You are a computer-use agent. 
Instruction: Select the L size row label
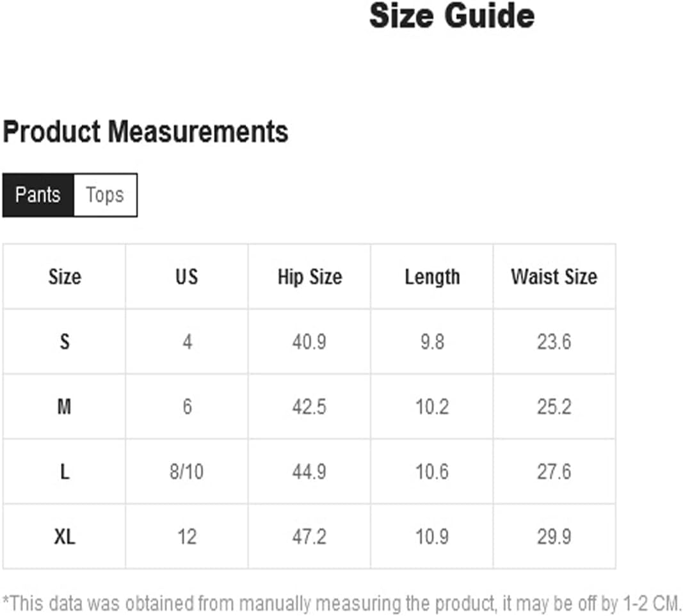point(65,471)
